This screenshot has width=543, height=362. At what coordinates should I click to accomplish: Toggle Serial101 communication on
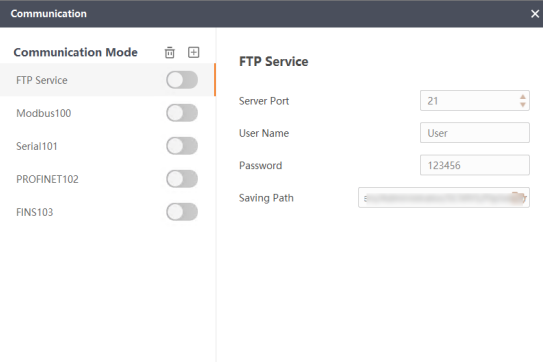pos(182,146)
